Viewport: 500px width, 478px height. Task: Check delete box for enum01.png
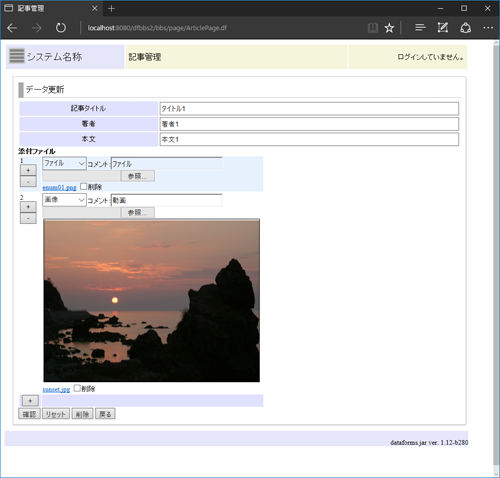tap(83, 186)
